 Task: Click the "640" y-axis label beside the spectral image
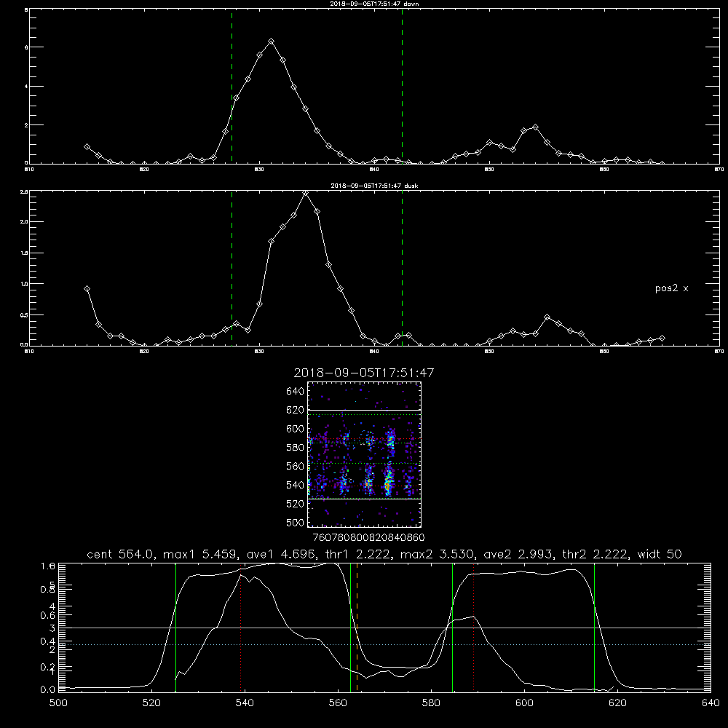[295, 392]
